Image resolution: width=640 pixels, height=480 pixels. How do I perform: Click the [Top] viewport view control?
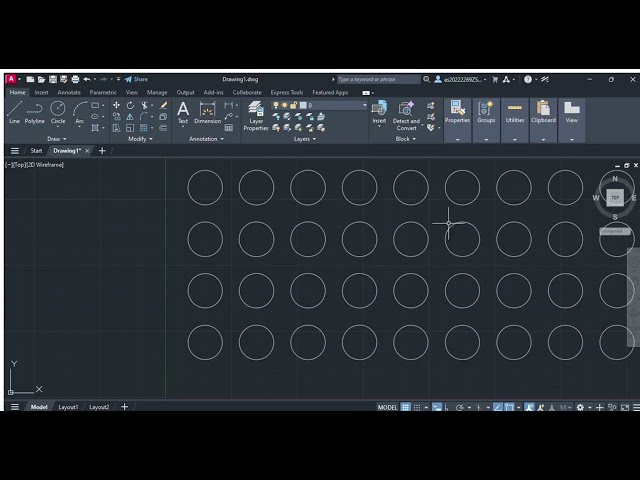pos(20,165)
